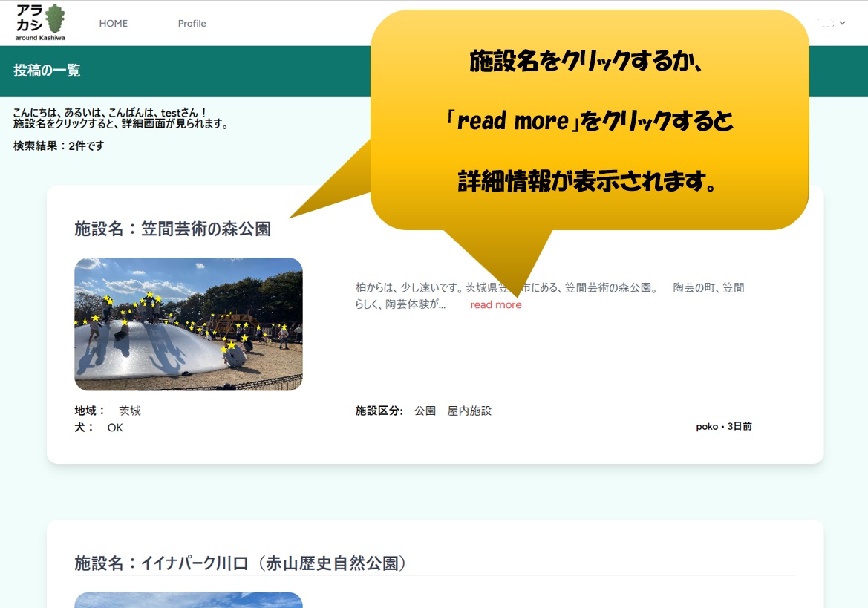This screenshot has height=608, width=868.
Task: Click the facility category 公園
Action: (x=425, y=411)
